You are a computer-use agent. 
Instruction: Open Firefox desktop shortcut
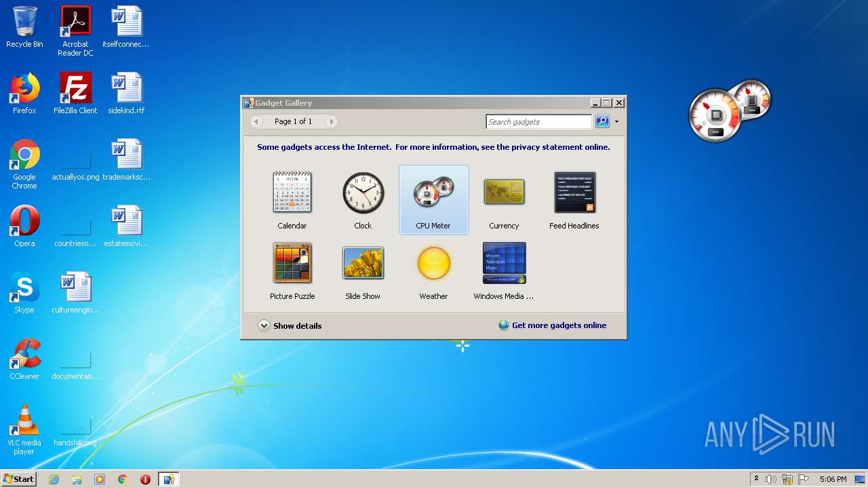24,94
